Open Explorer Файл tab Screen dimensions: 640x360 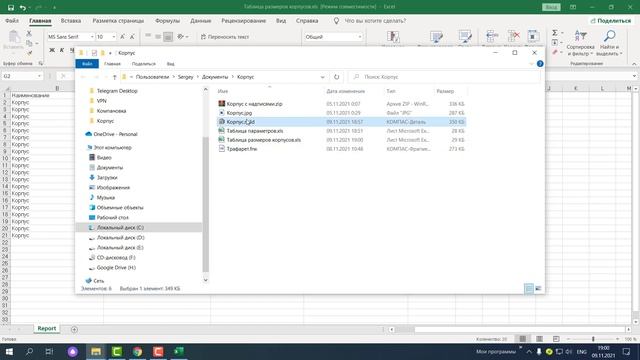tap(87, 64)
